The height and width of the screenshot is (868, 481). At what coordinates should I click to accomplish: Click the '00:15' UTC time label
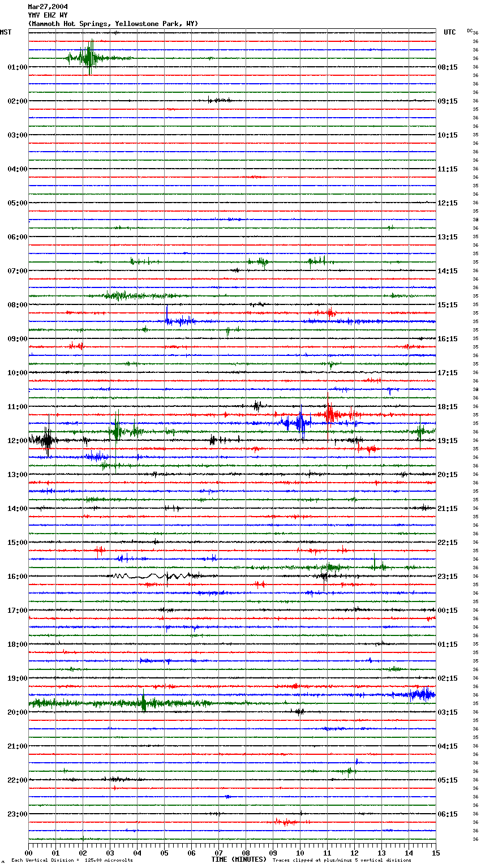[448, 611]
